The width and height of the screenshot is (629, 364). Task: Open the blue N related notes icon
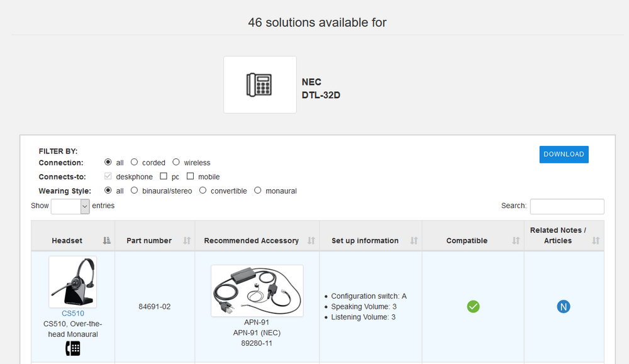563,307
